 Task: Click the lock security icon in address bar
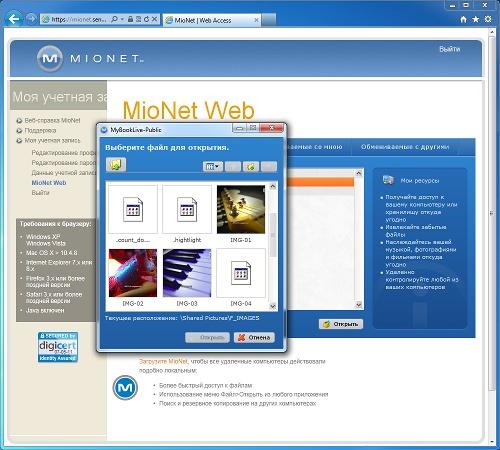click(x=131, y=19)
